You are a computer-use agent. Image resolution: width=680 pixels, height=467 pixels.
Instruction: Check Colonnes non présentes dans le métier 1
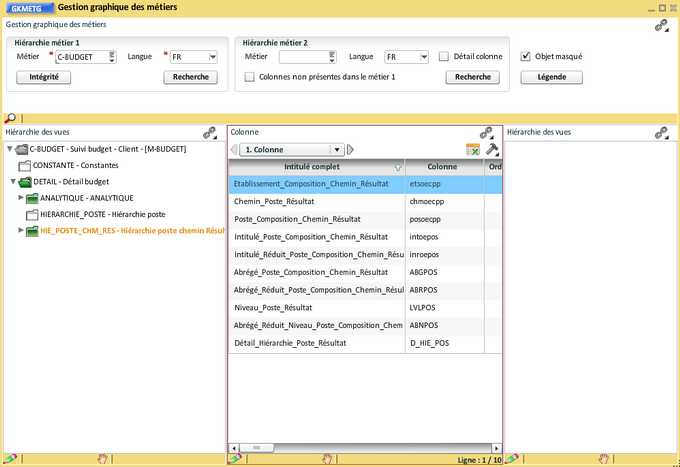point(249,77)
